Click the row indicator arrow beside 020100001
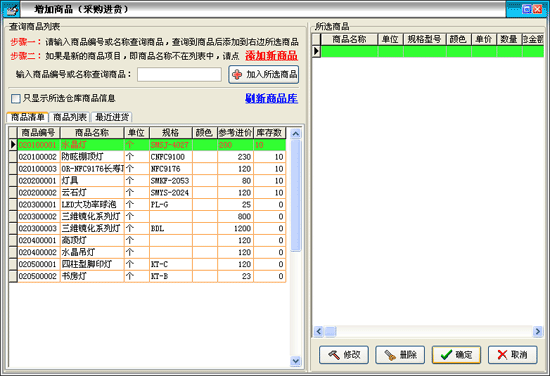The image size is (550, 376). pos(13,145)
